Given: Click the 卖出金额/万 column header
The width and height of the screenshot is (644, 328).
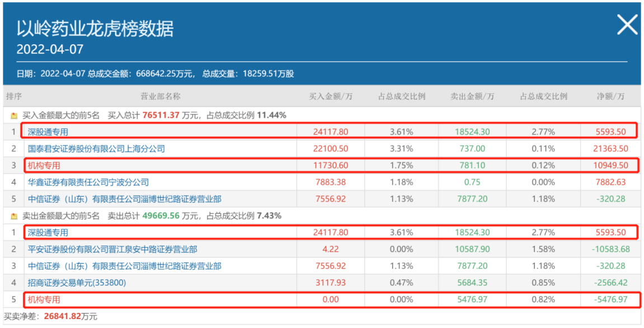Looking at the screenshot, I should 472,97.
